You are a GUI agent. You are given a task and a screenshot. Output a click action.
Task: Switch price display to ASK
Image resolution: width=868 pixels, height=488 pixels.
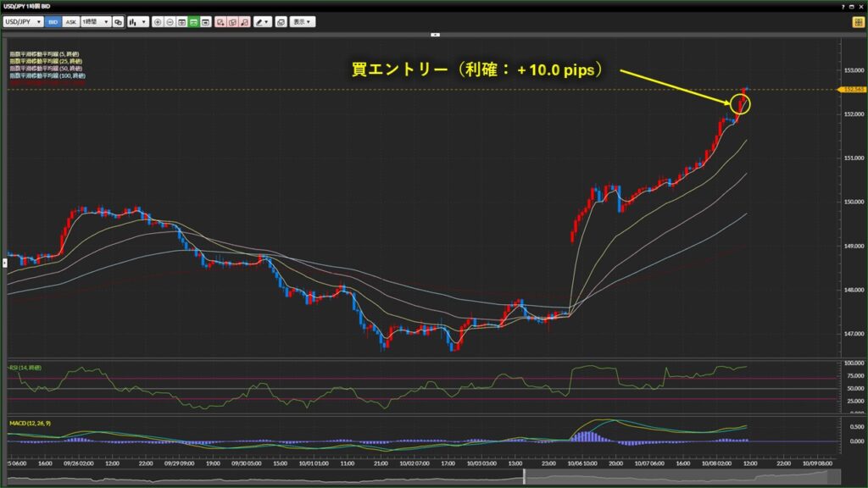click(70, 22)
